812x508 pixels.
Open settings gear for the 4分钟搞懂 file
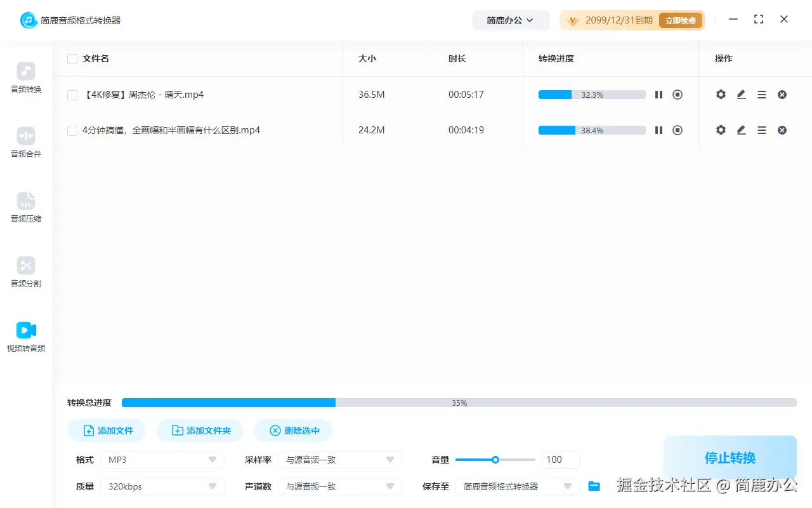click(x=721, y=130)
